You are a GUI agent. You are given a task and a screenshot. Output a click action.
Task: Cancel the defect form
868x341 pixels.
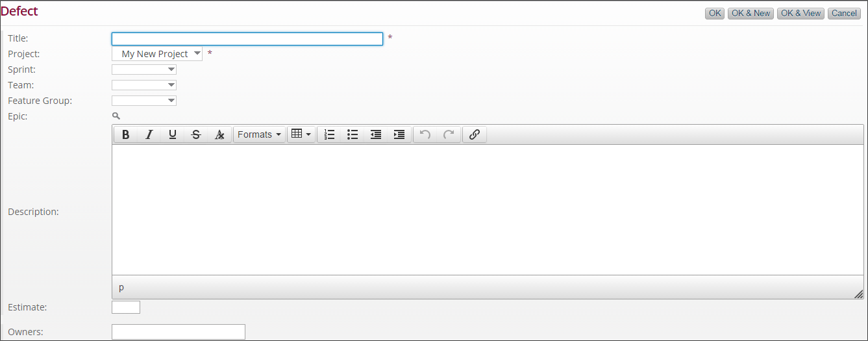(x=844, y=14)
